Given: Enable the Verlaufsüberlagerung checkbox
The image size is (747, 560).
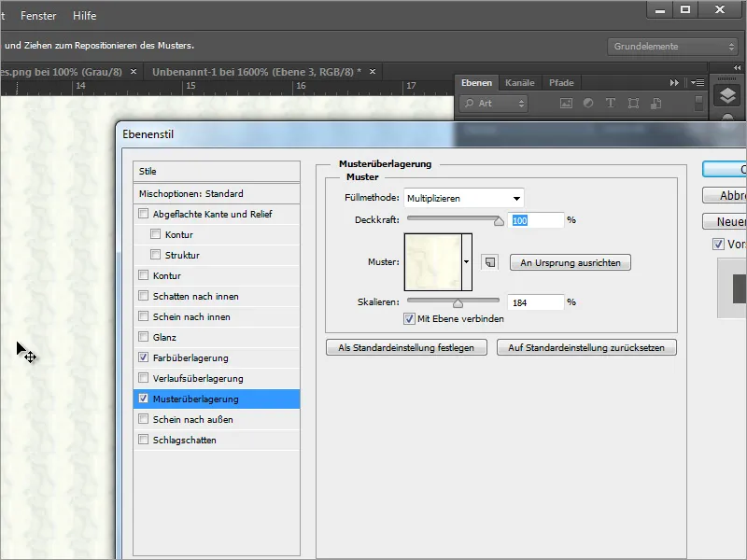Looking at the screenshot, I should coord(144,378).
